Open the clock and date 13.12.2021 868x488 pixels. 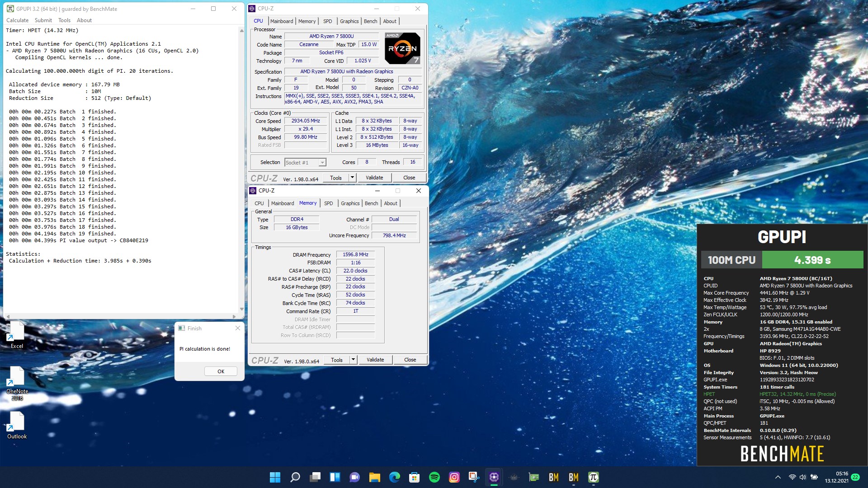tap(836, 477)
